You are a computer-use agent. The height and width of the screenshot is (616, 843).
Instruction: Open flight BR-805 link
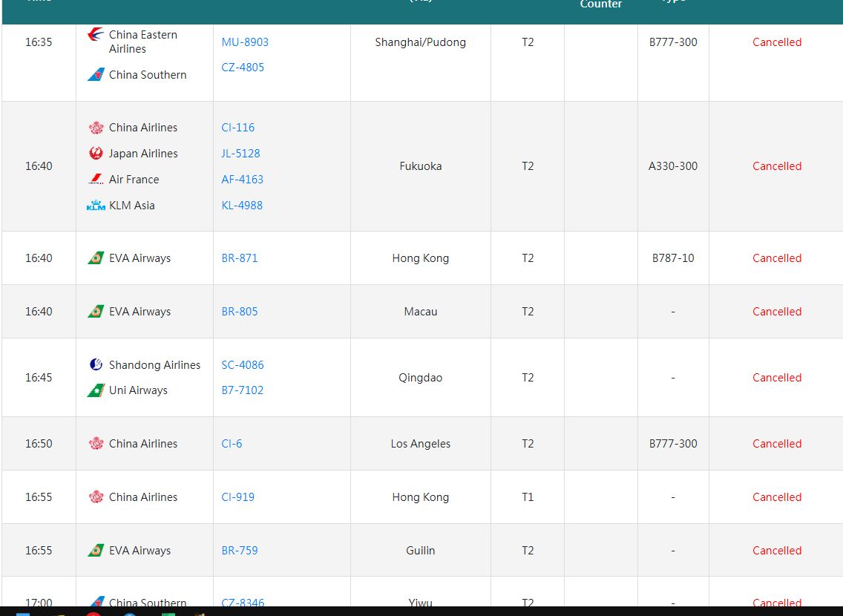point(239,311)
